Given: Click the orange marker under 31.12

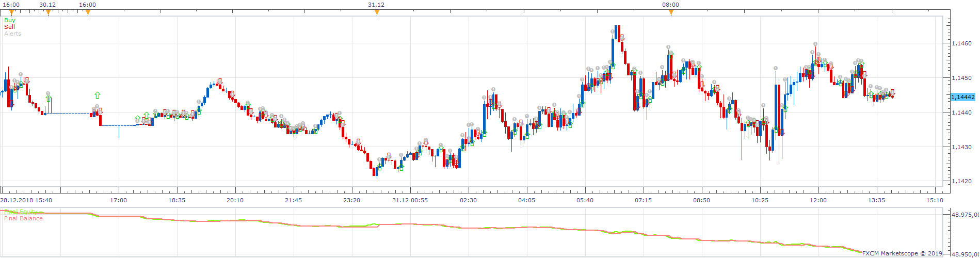Looking at the screenshot, I should [377, 13].
